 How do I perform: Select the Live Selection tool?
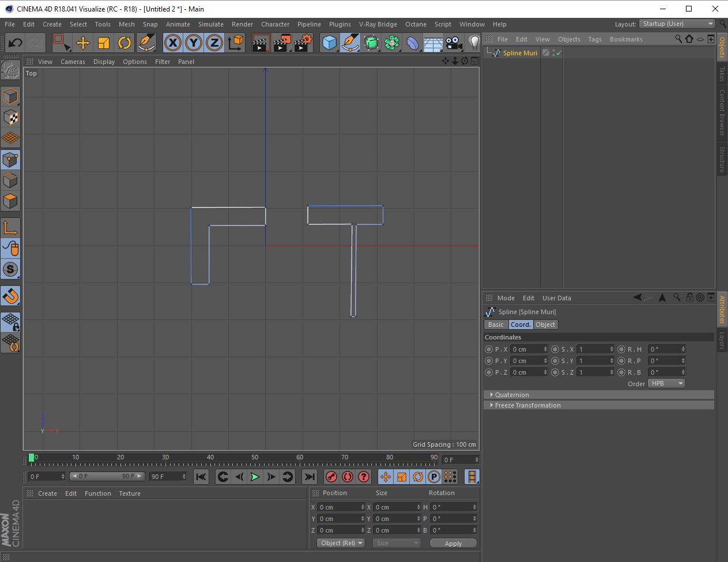pos(61,43)
